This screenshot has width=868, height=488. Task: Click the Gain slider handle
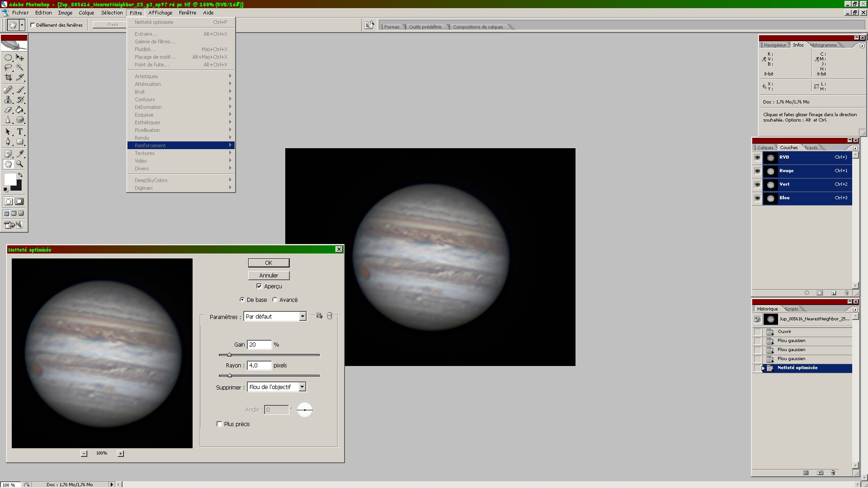click(229, 355)
